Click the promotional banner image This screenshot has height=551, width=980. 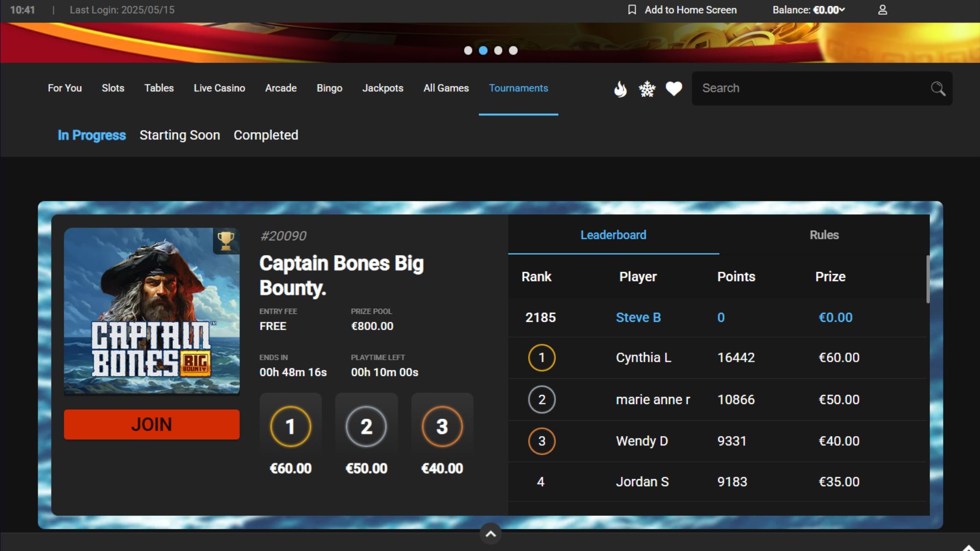point(490,43)
